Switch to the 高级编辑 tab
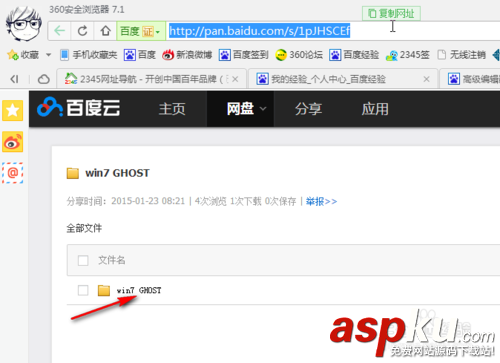The image size is (500, 363). [470, 79]
